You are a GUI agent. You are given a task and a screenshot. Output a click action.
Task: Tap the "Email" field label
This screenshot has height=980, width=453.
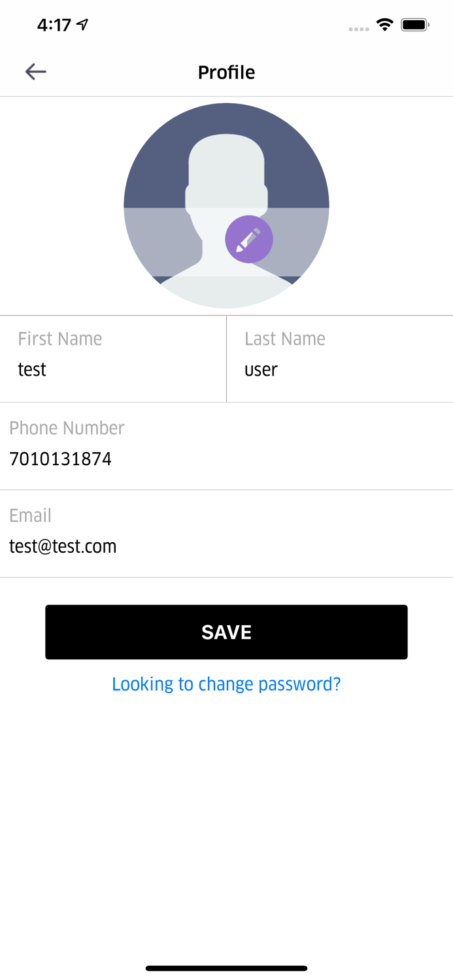click(x=30, y=515)
